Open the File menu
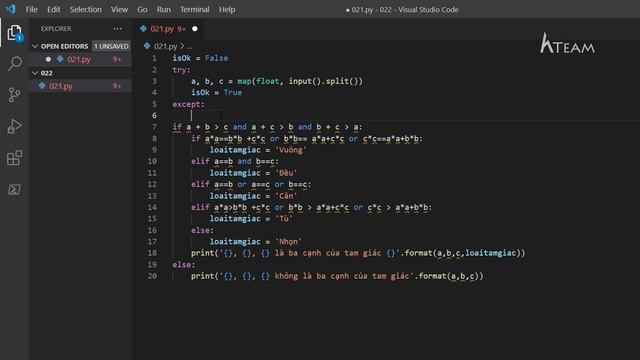 (x=31, y=9)
